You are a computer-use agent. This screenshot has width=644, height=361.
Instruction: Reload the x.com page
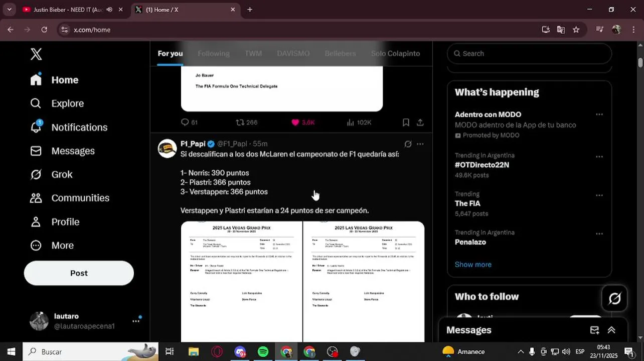click(44, 30)
